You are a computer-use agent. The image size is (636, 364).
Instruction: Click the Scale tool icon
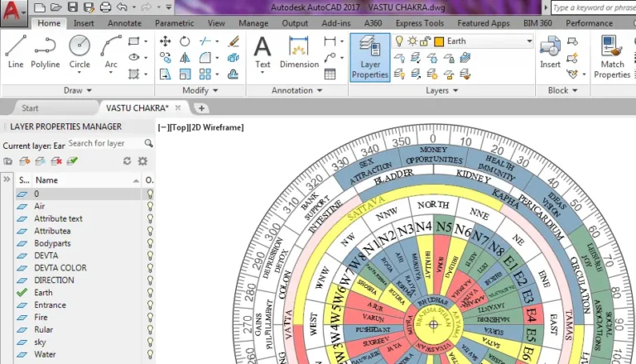point(185,74)
